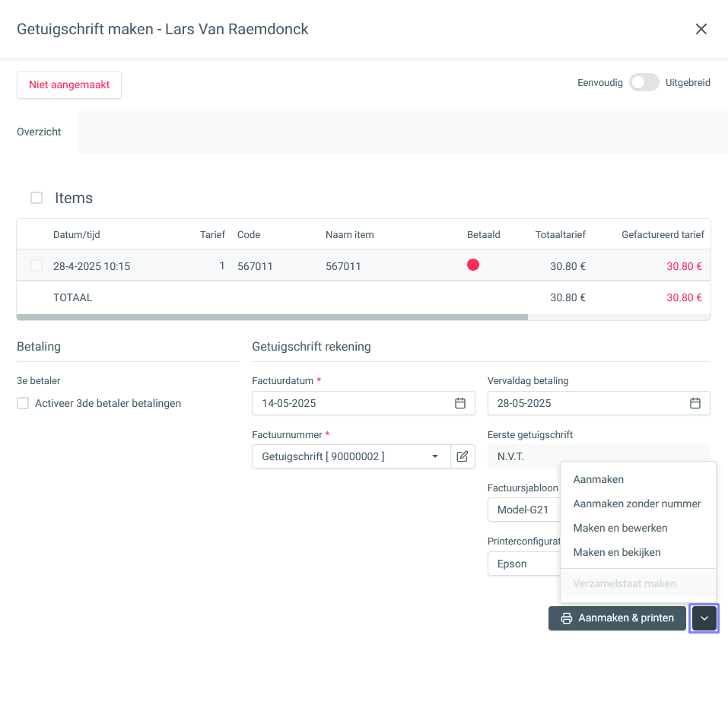Choose Aanmaken zonder nummer menu option
728x702 pixels.
point(638,503)
